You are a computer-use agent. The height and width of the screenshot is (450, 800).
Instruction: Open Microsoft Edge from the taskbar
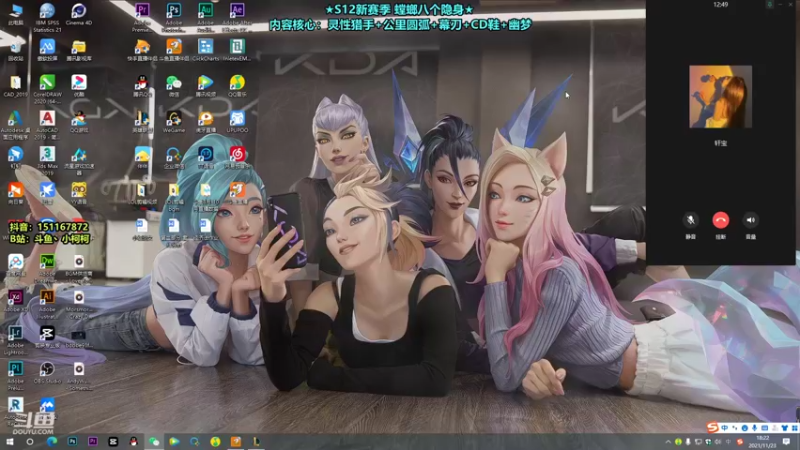pyautogui.click(x=52, y=441)
